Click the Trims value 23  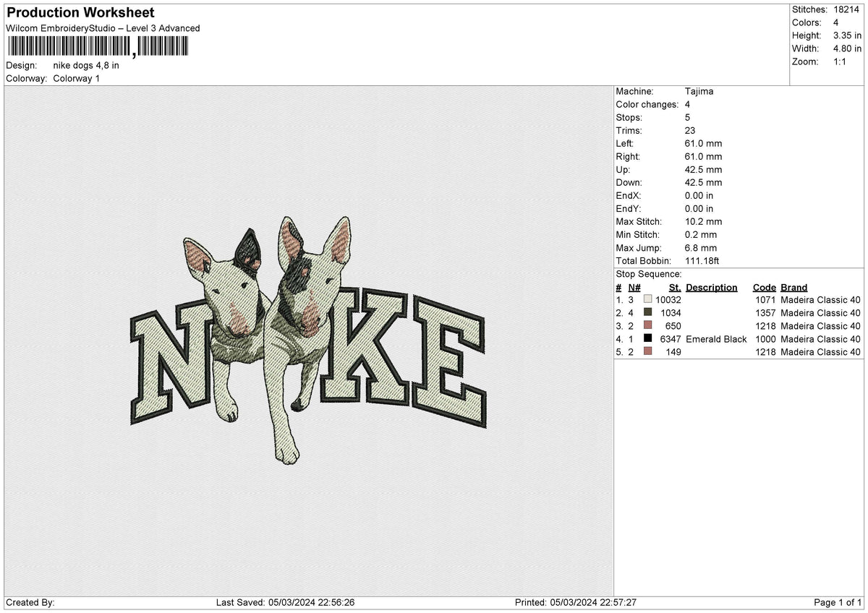(690, 131)
